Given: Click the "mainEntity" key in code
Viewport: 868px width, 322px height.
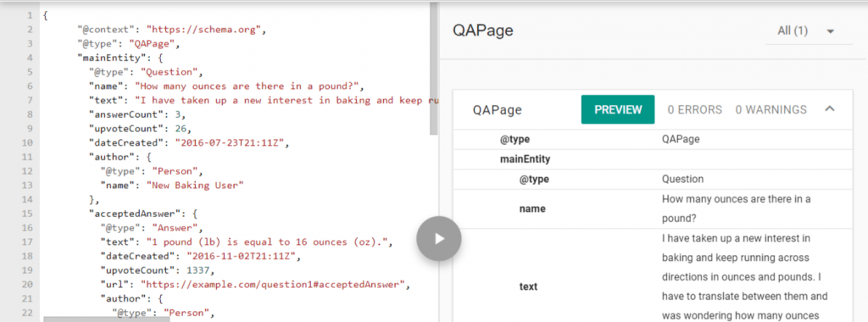Looking at the screenshot, I should (111, 58).
